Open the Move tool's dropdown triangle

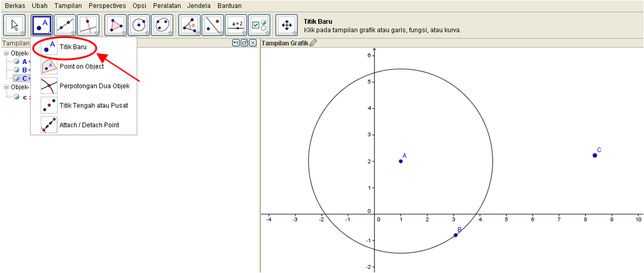(22, 33)
